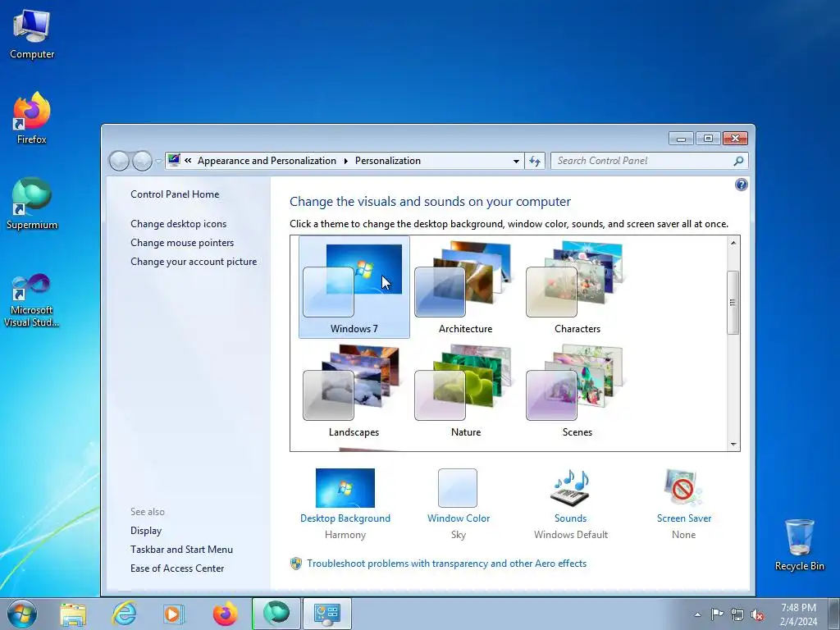The image size is (840, 630).
Task: Launch Internet Explorer from the taskbar
Action: [x=124, y=614]
